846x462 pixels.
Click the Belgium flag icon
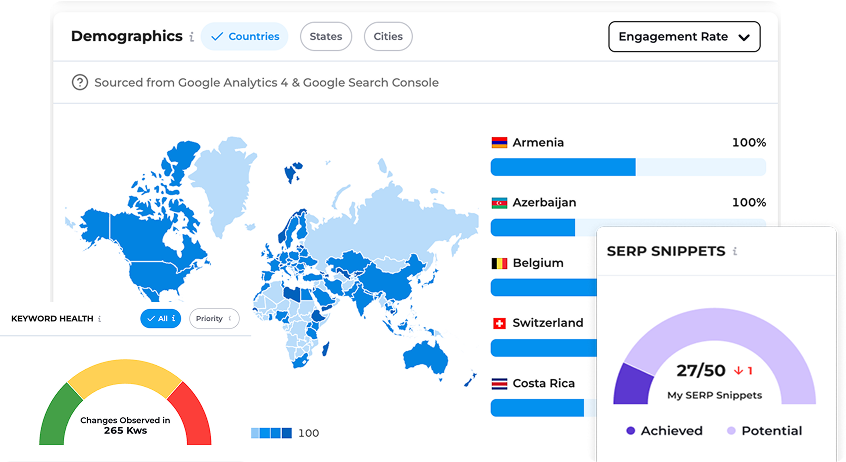pos(499,263)
